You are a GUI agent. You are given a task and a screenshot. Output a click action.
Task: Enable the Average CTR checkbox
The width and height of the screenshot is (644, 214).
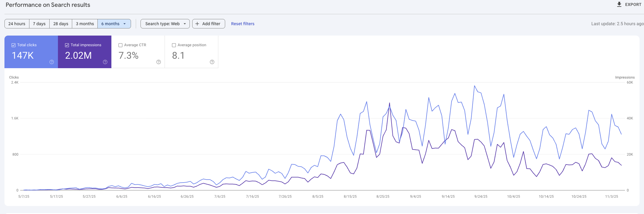120,45
